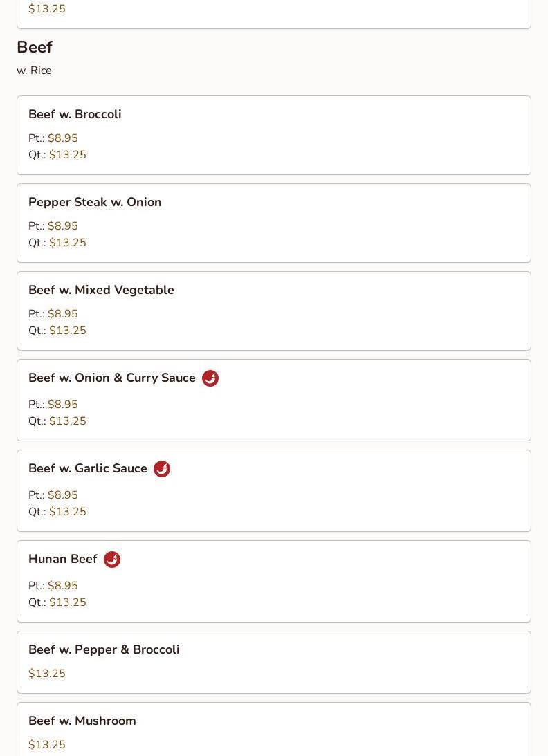Click quart price of Pepper Steak w. Onion
This screenshot has height=756, width=548.
coord(68,243)
